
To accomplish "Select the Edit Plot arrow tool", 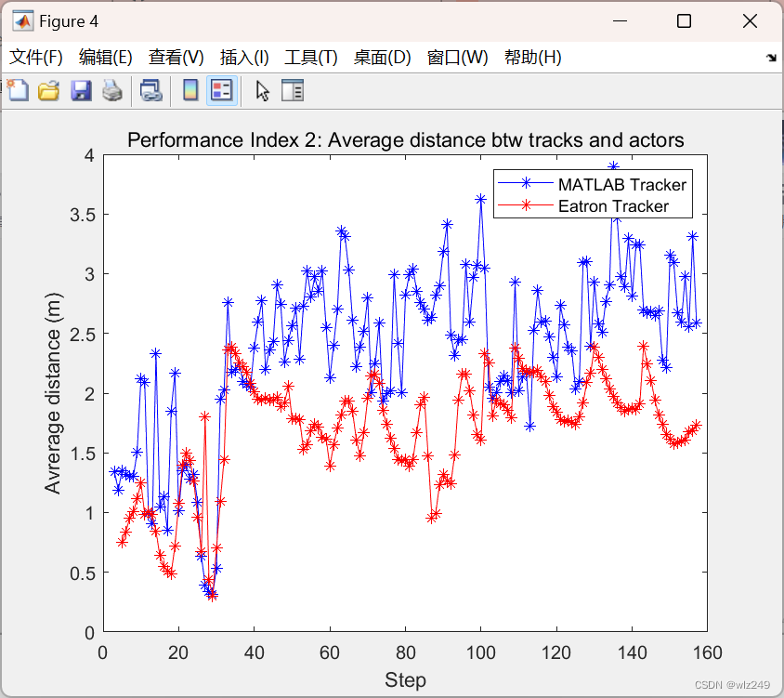I will [262, 90].
